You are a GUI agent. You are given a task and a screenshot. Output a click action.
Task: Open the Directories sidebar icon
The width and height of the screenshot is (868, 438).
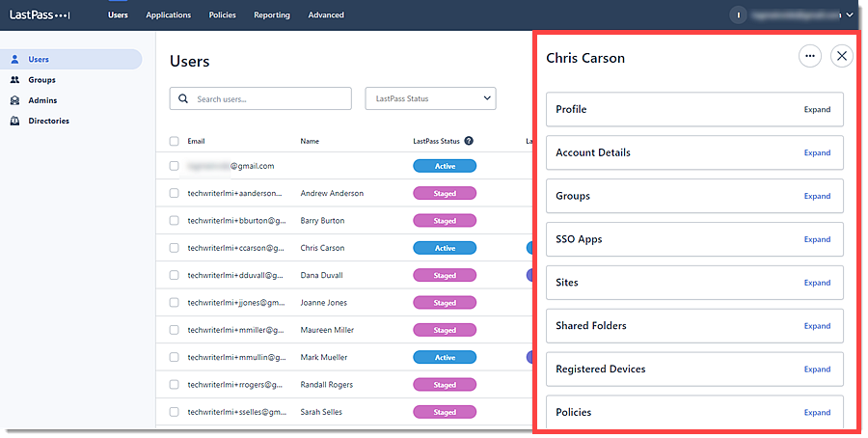pos(15,121)
